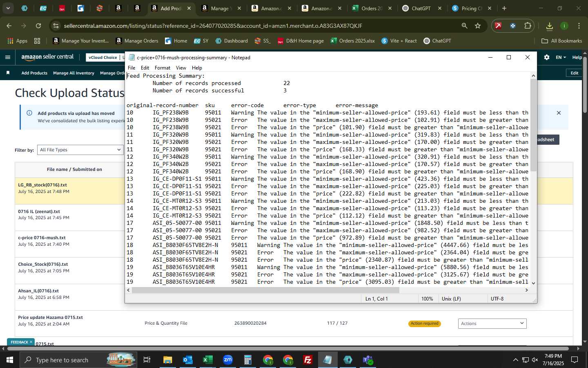Open Notepad Edit menu
The width and height of the screenshot is (588, 368).
pyautogui.click(x=145, y=68)
